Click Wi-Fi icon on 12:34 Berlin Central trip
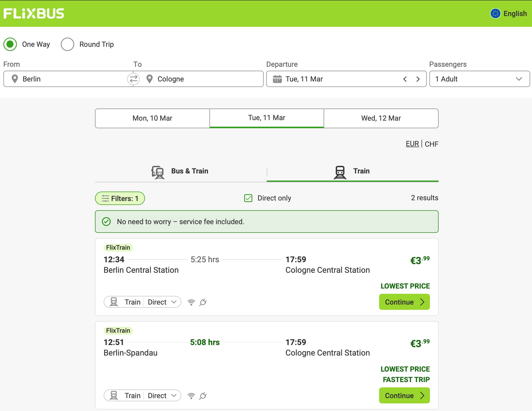The width and height of the screenshot is (532, 411). coord(191,302)
